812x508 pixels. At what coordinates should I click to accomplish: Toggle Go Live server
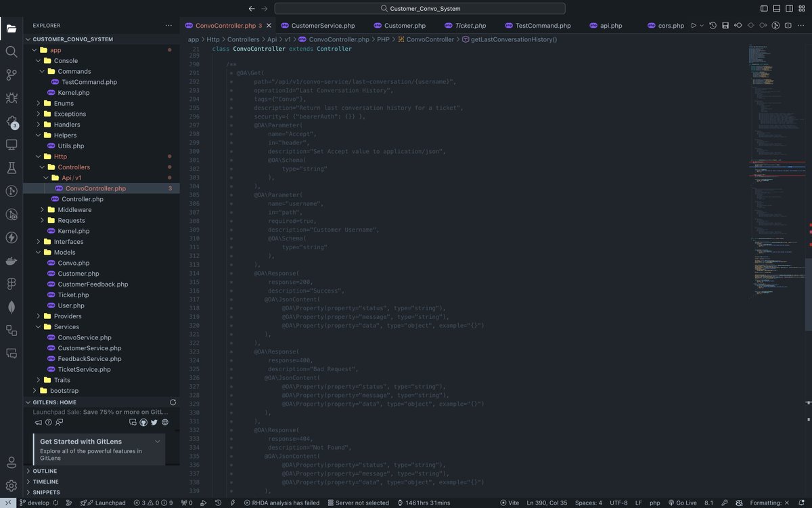pos(682,503)
